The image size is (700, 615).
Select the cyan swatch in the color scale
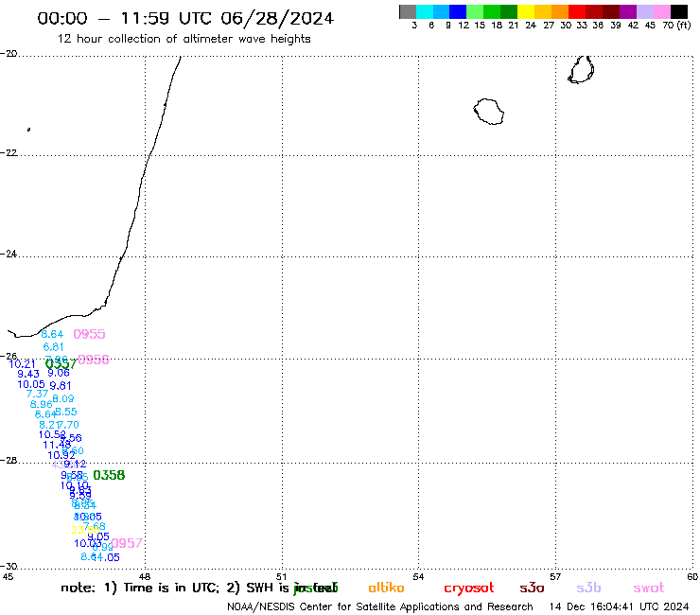(425, 11)
